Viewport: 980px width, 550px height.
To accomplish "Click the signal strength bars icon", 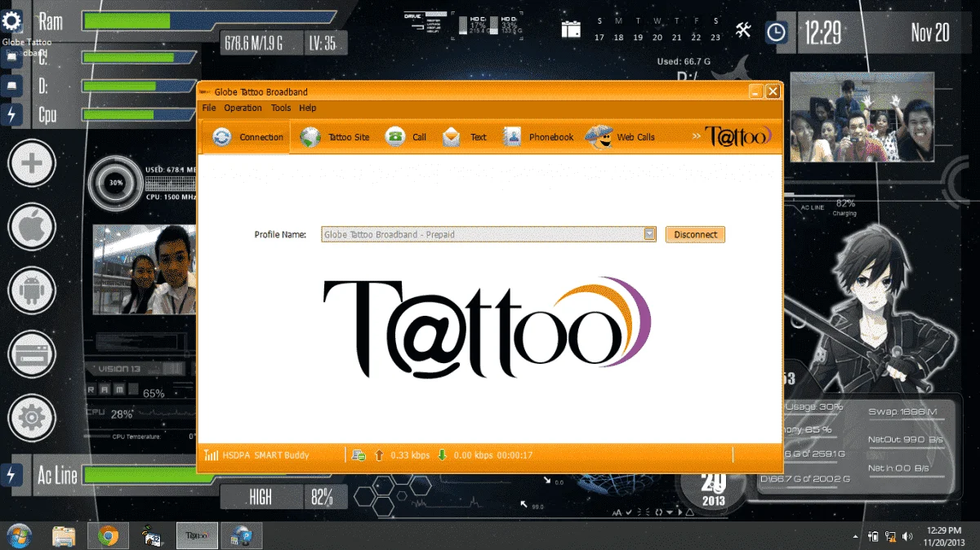I will pyautogui.click(x=211, y=455).
